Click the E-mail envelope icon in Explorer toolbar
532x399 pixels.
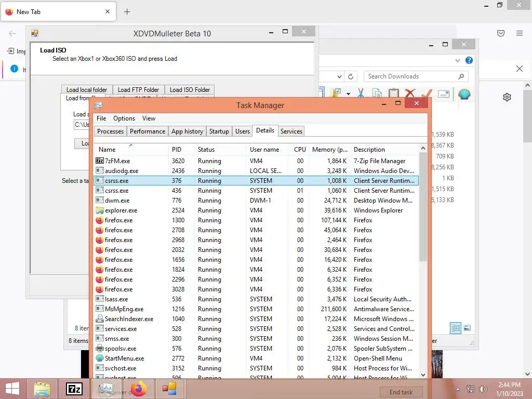[444, 94]
